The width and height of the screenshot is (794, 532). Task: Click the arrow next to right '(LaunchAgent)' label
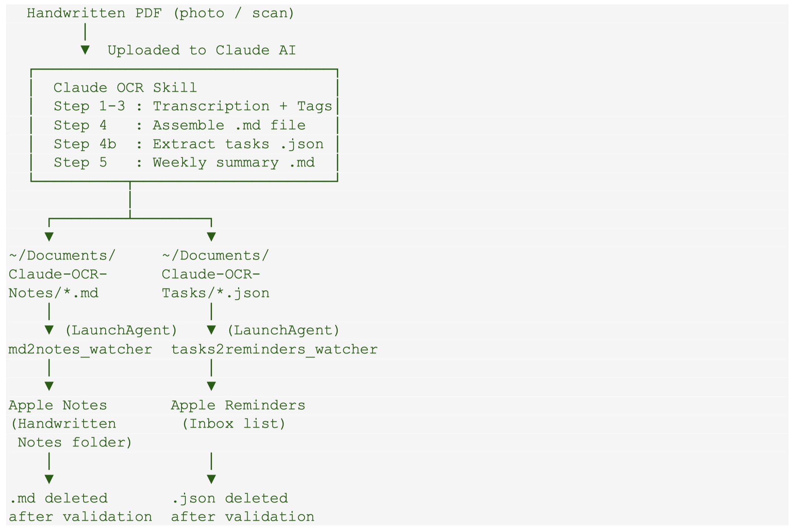tap(211, 330)
